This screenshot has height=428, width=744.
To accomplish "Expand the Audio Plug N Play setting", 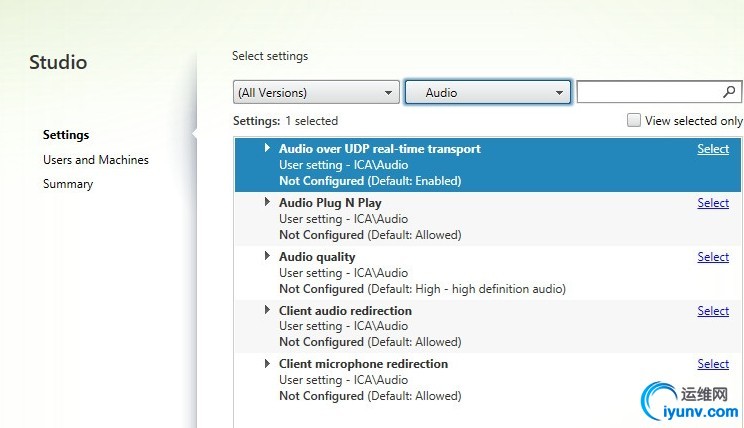I will coord(267,202).
